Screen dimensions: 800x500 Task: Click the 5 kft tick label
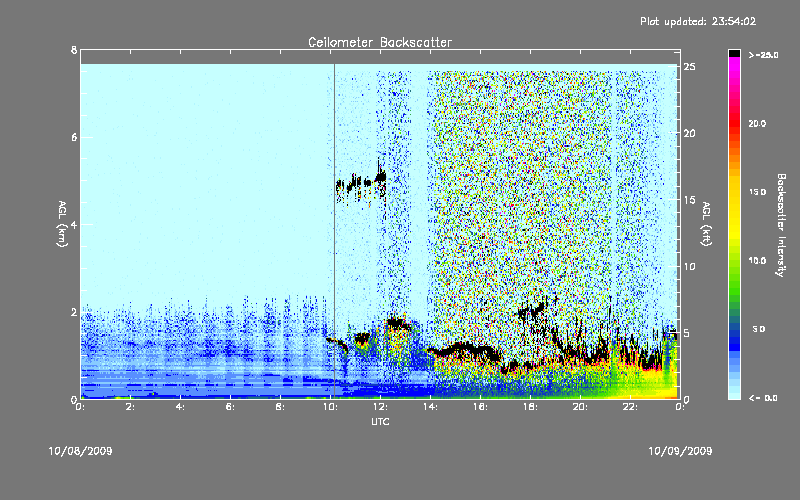click(x=687, y=333)
